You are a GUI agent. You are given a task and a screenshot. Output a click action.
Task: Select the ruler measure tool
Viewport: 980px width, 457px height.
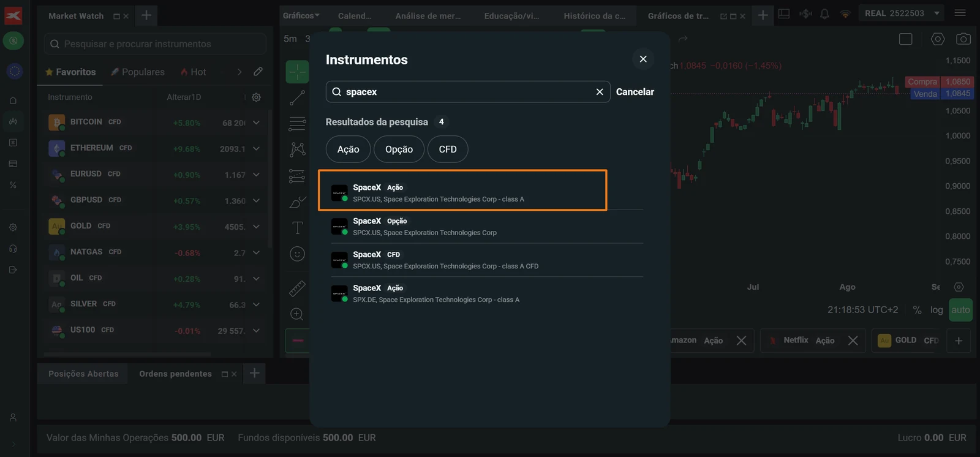tap(297, 289)
